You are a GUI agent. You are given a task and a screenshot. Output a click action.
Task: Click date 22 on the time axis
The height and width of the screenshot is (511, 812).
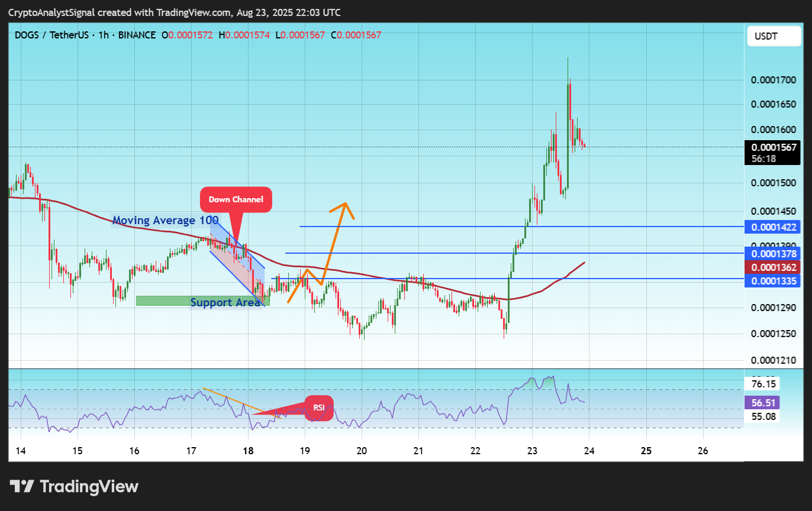[475, 451]
